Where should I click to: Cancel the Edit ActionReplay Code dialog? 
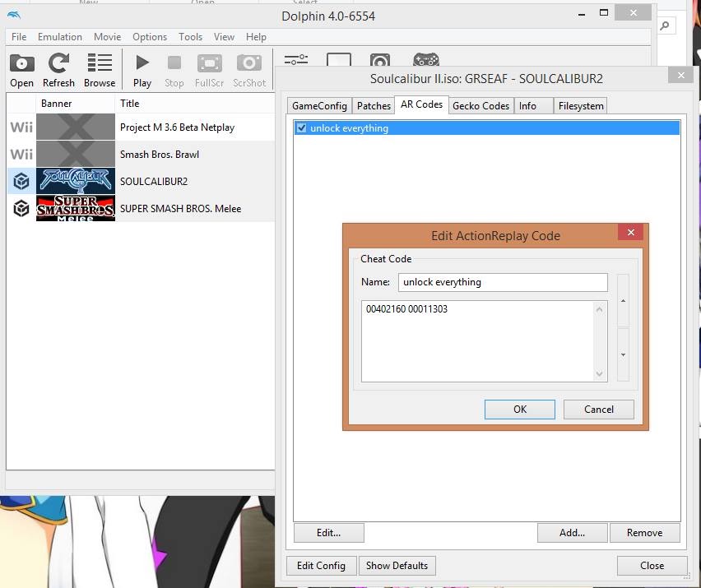[x=599, y=410]
